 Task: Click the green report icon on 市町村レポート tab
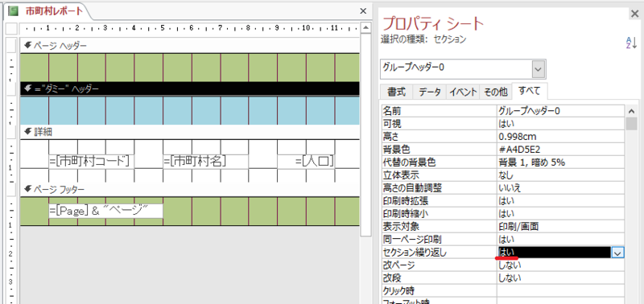(x=14, y=11)
